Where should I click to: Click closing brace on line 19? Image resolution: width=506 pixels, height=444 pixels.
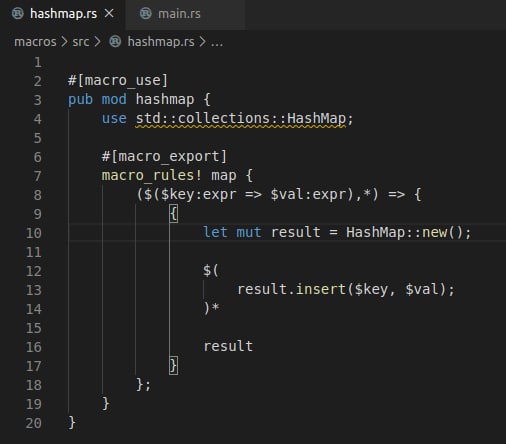(x=106, y=404)
